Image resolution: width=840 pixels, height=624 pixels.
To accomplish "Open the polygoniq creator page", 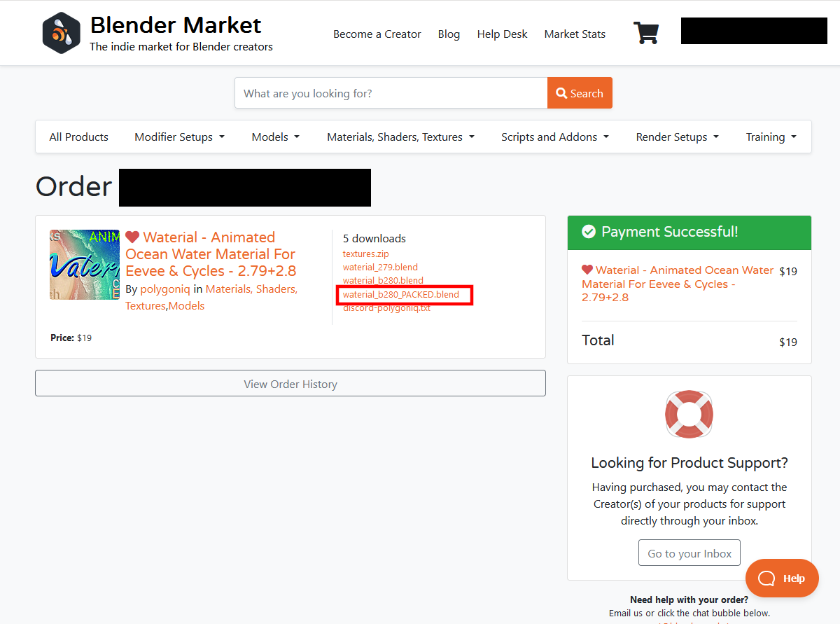I will [165, 289].
